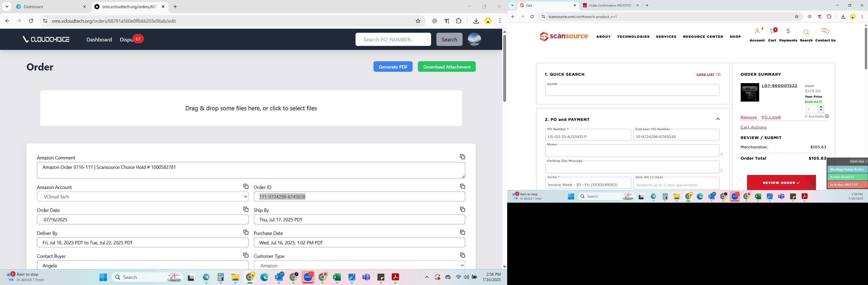Open Adobe Acrobat from the left taskbar

click(x=395, y=277)
